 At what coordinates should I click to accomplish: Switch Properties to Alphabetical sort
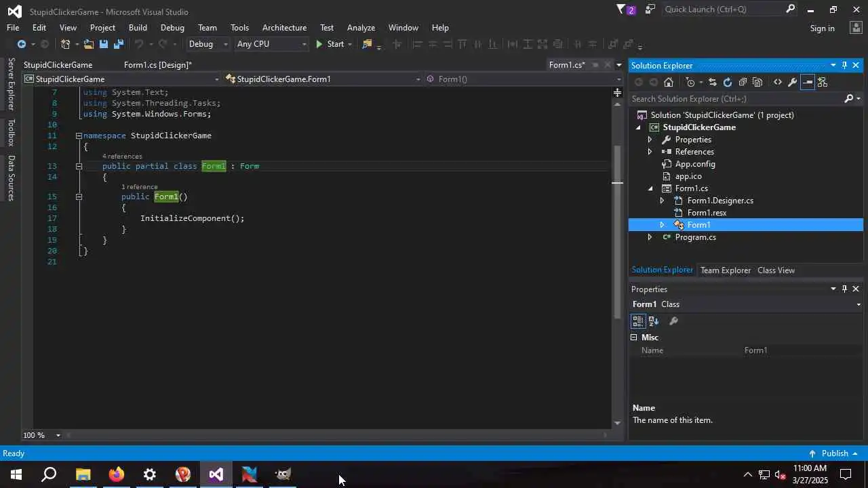[654, 321]
